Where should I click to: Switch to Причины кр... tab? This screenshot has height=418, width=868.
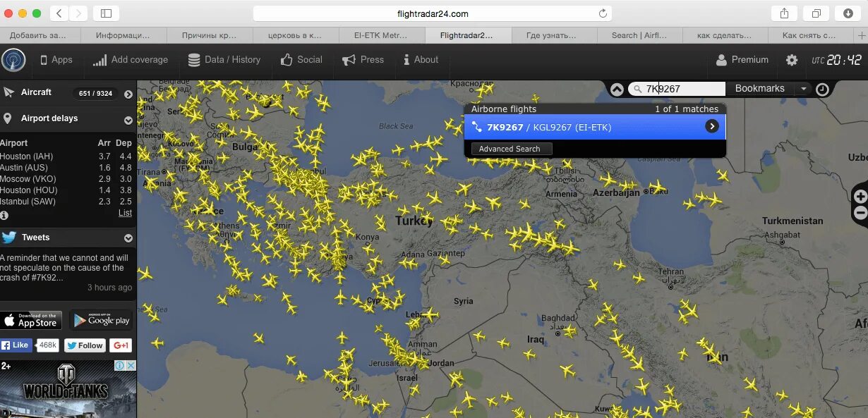tap(210, 35)
